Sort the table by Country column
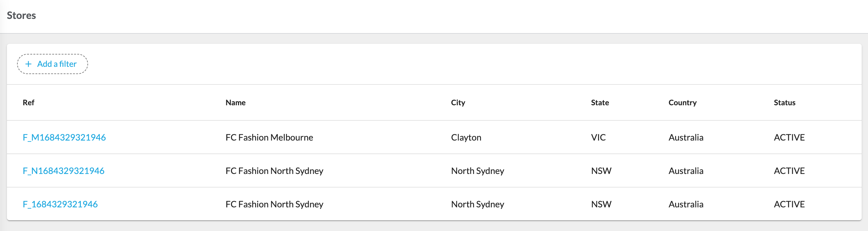This screenshot has width=868, height=231. [x=682, y=102]
